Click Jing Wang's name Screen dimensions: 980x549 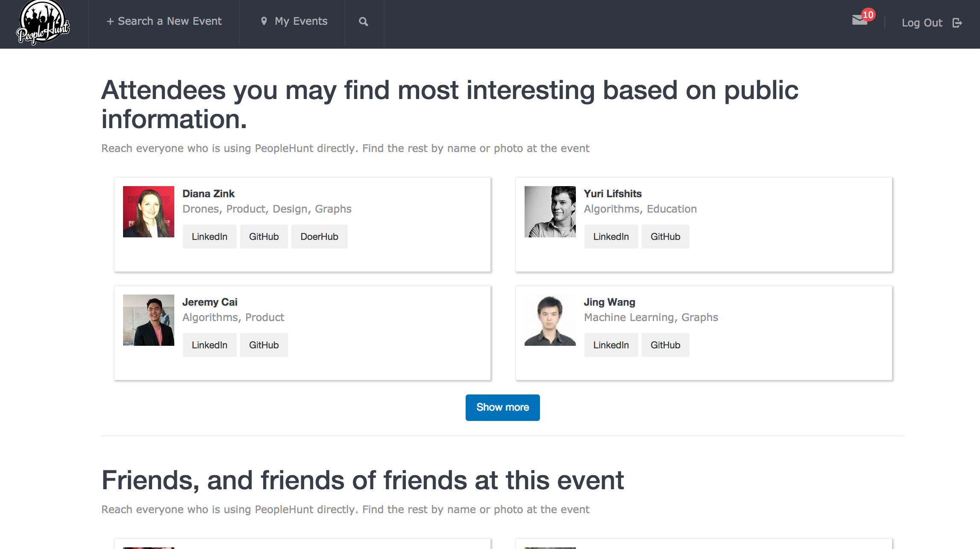point(609,302)
